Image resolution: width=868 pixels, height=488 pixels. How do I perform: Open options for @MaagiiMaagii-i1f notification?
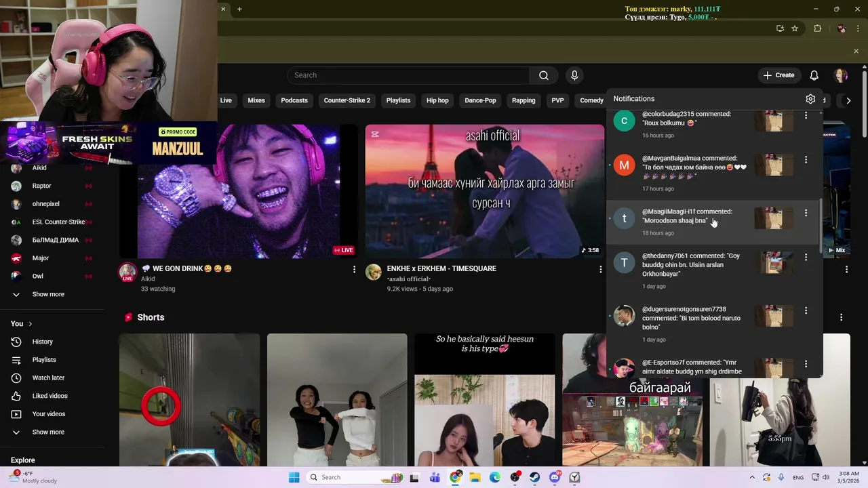coord(806,213)
